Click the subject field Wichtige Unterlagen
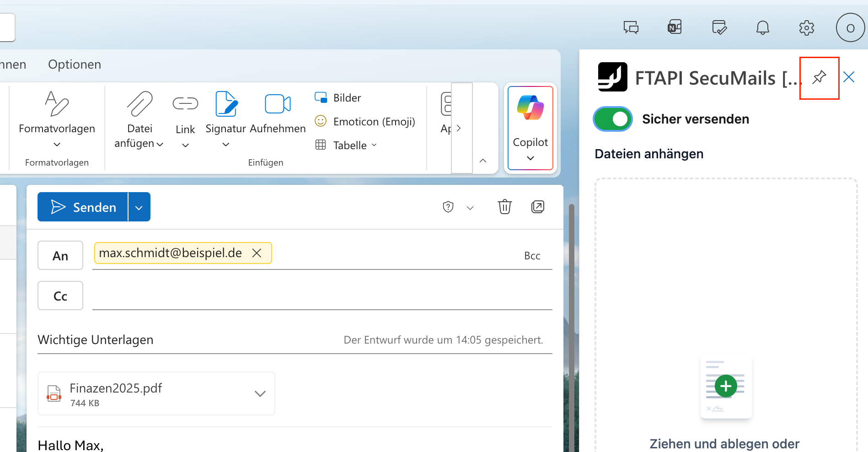 [96, 339]
